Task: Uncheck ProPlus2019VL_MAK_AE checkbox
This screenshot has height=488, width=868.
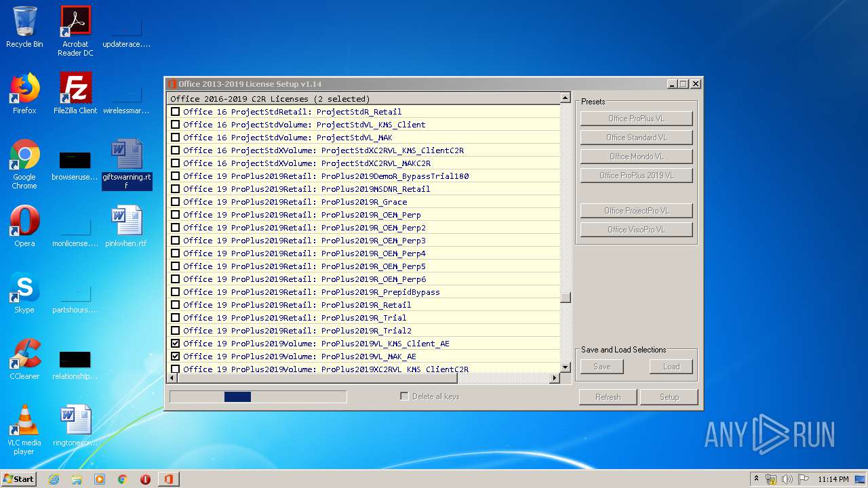Action: pyautogui.click(x=176, y=357)
